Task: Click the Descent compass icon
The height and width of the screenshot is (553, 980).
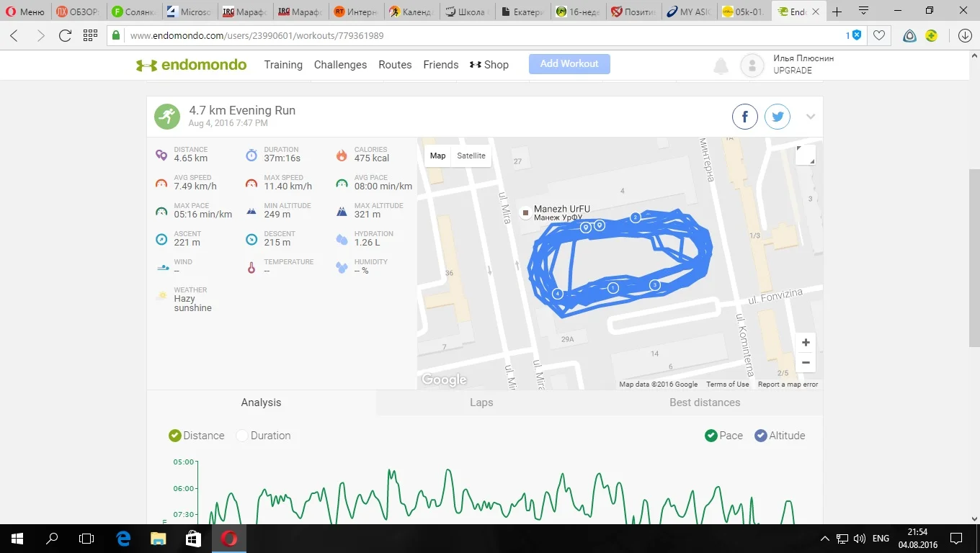Action: coord(251,239)
